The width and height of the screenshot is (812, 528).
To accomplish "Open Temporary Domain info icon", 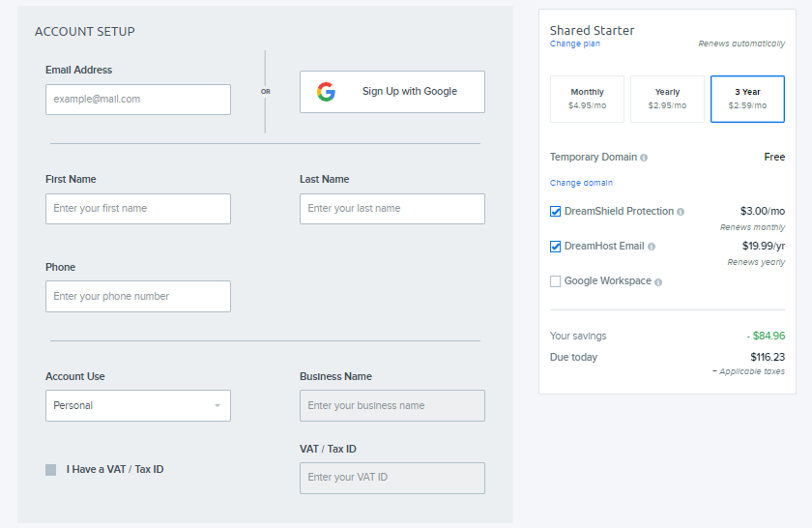I will (644, 158).
